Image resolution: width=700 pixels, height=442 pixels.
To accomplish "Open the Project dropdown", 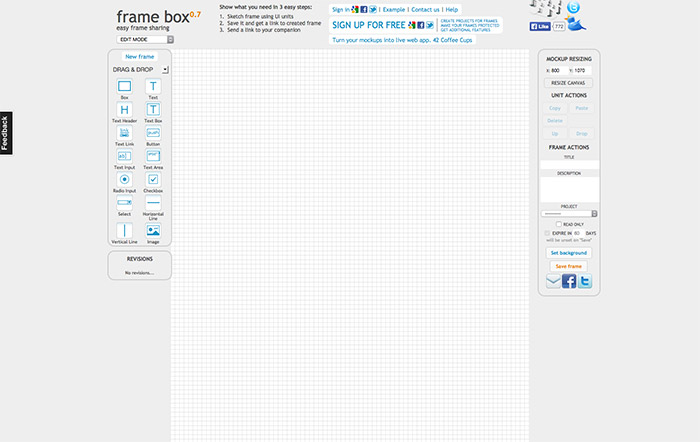I will coord(569,213).
